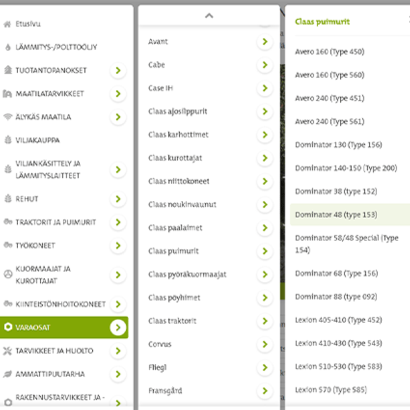Click the grain icon beside Viljakauppa
The height and width of the screenshot is (410, 410).
tap(8, 140)
